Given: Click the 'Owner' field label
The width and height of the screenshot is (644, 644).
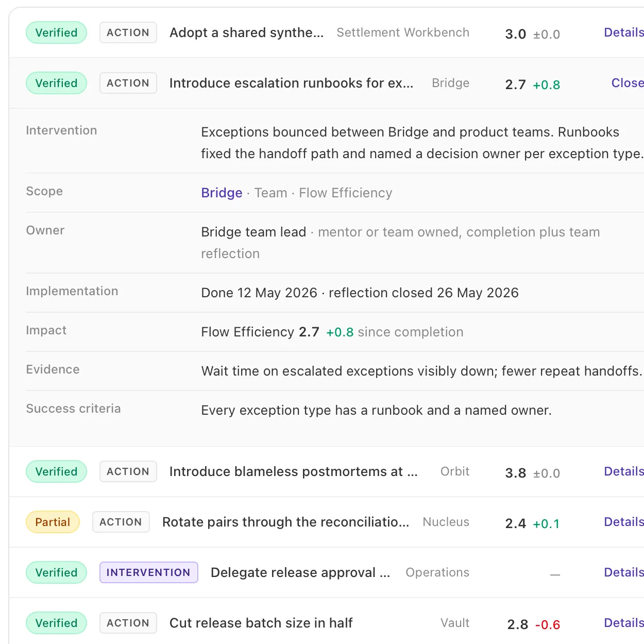Looking at the screenshot, I should tap(45, 230).
